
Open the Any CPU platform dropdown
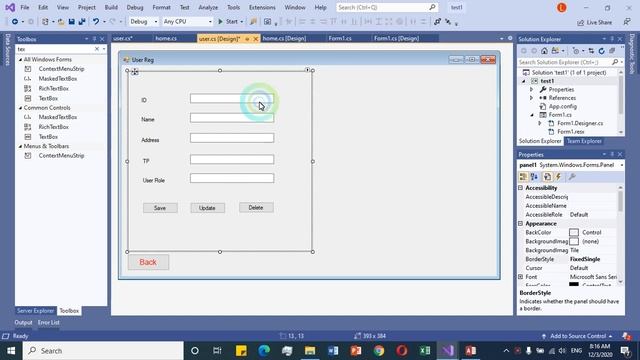(x=210, y=22)
